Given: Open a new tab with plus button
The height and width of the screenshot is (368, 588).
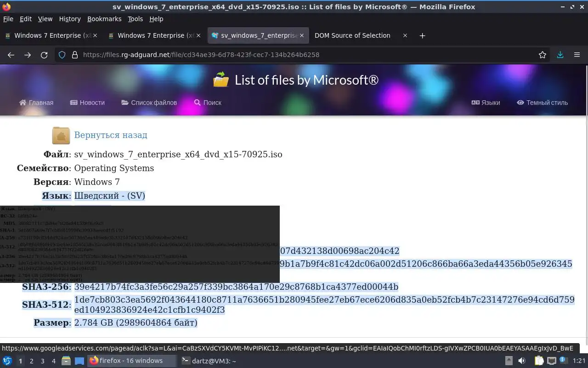Looking at the screenshot, I should (x=422, y=35).
